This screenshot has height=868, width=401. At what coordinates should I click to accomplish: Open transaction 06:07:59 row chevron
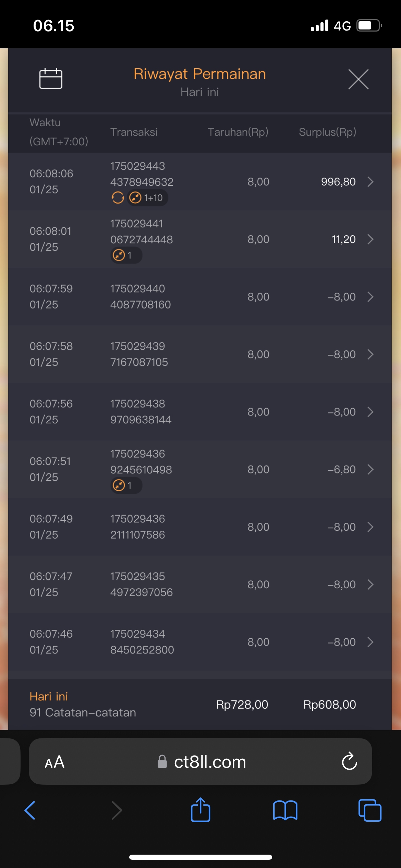click(370, 297)
